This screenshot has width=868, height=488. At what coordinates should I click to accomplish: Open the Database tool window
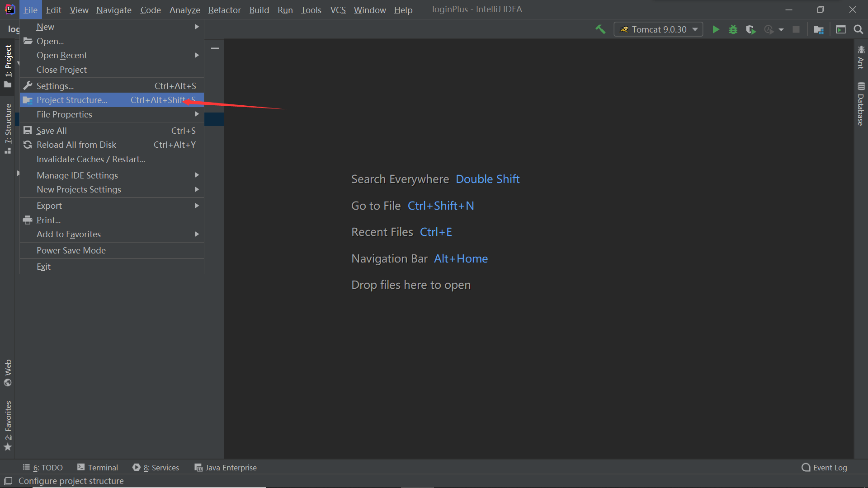861,104
